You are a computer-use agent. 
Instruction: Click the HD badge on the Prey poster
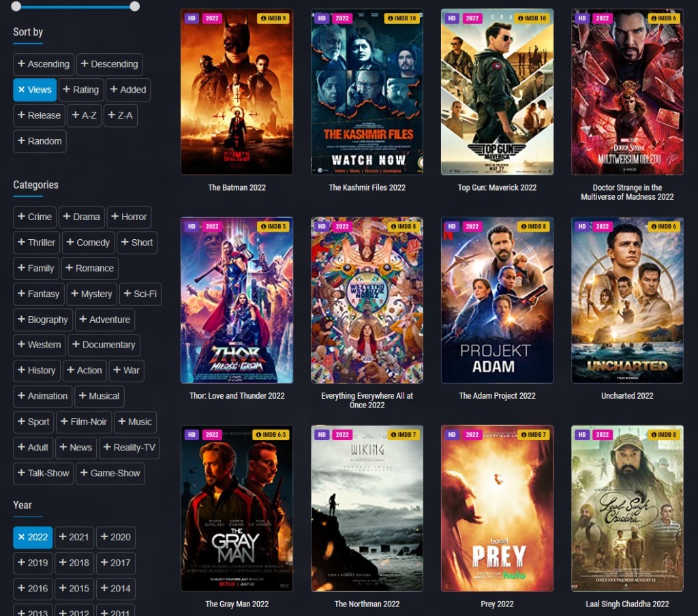tap(452, 435)
